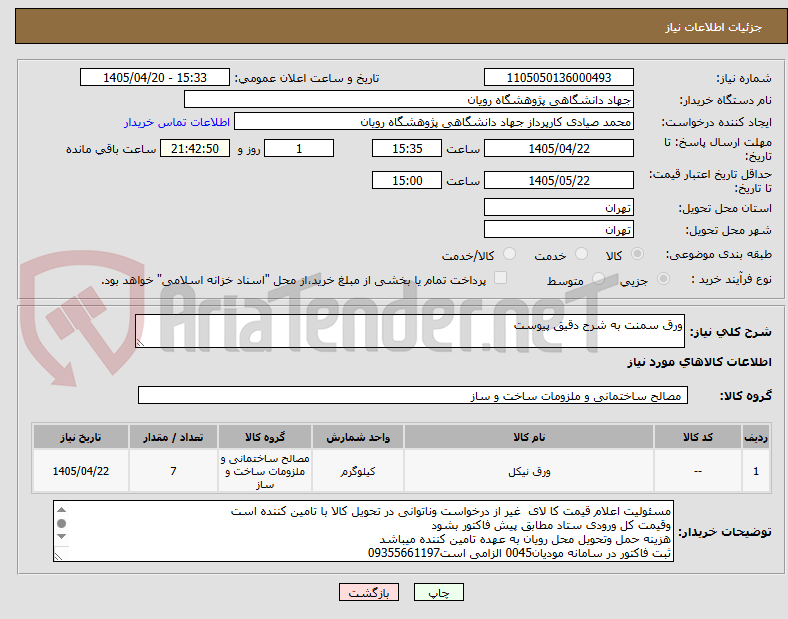
Task: Open اطلاعات تماس خریدار link
Action: tap(177, 122)
